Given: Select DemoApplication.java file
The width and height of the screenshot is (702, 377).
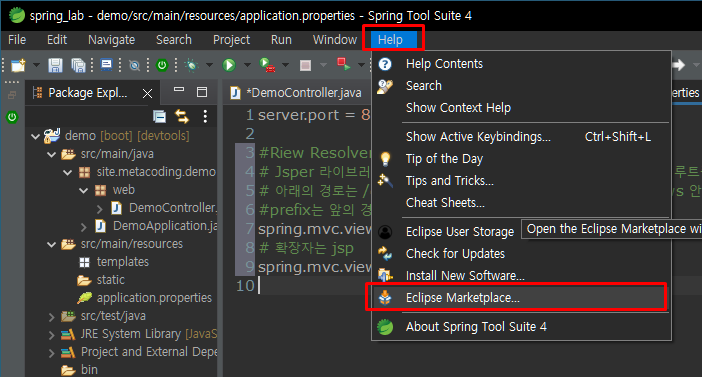Looking at the screenshot, I should pyautogui.click(x=165, y=226).
